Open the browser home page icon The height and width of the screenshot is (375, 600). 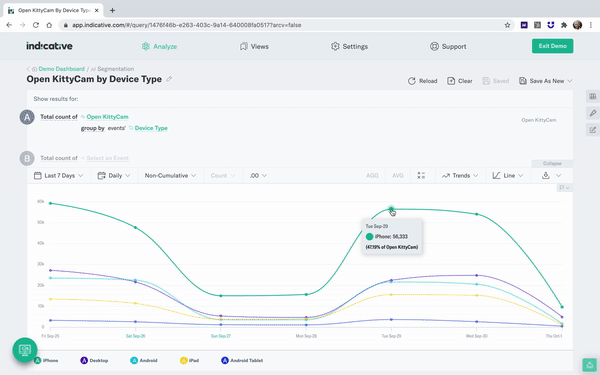tap(49, 25)
